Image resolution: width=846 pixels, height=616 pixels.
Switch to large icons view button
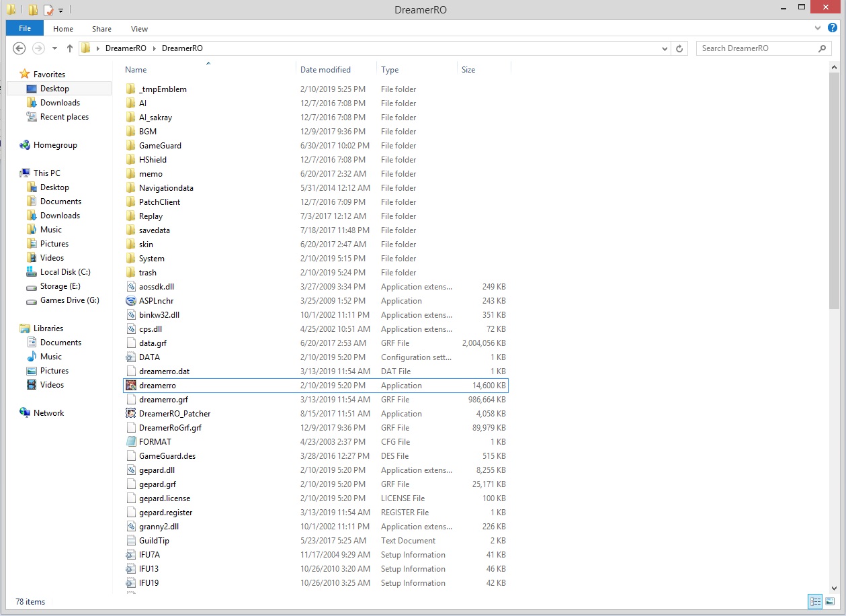[x=830, y=601]
